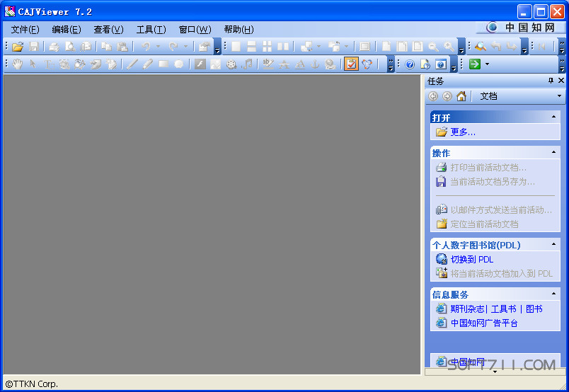Collapse the 个人数字图书馆(PDL) section
Screen dimensions: 569x392
click(553, 244)
